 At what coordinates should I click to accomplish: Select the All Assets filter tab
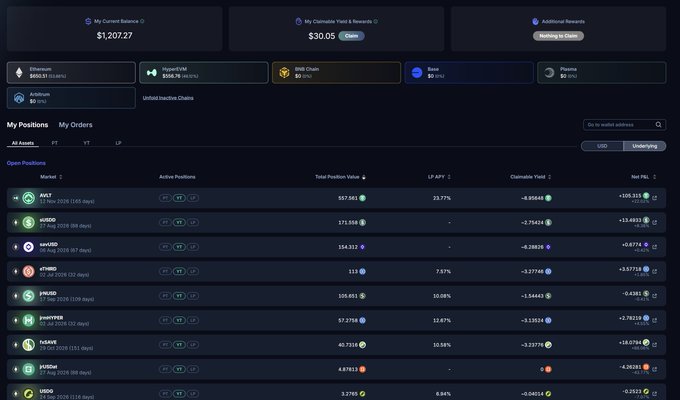(x=23, y=143)
